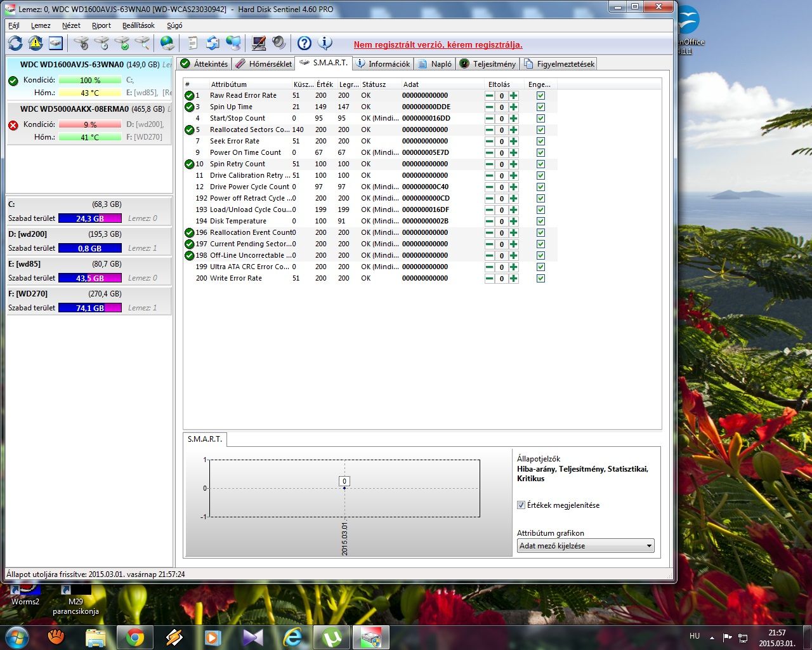Open the Lemez menu

point(41,25)
